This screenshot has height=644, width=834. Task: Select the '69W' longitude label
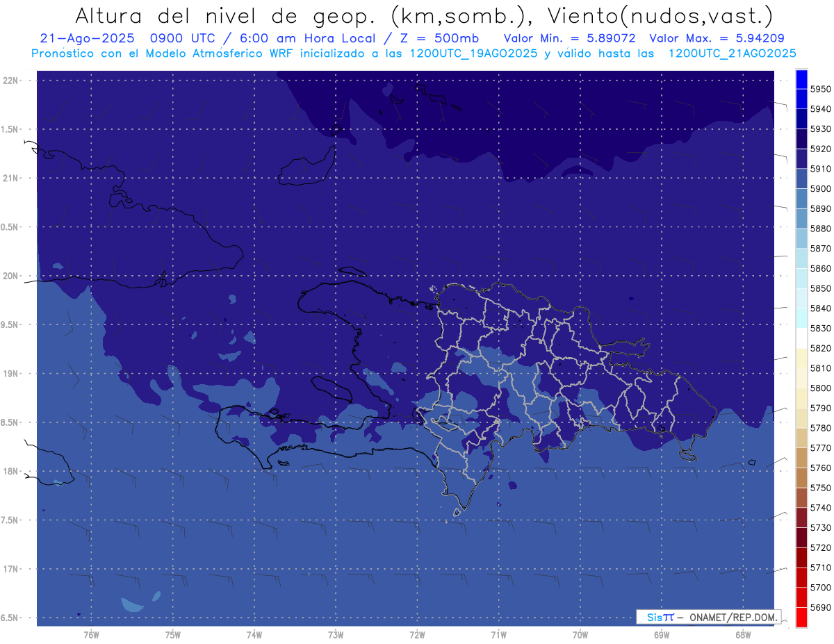(x=662, y=635)
